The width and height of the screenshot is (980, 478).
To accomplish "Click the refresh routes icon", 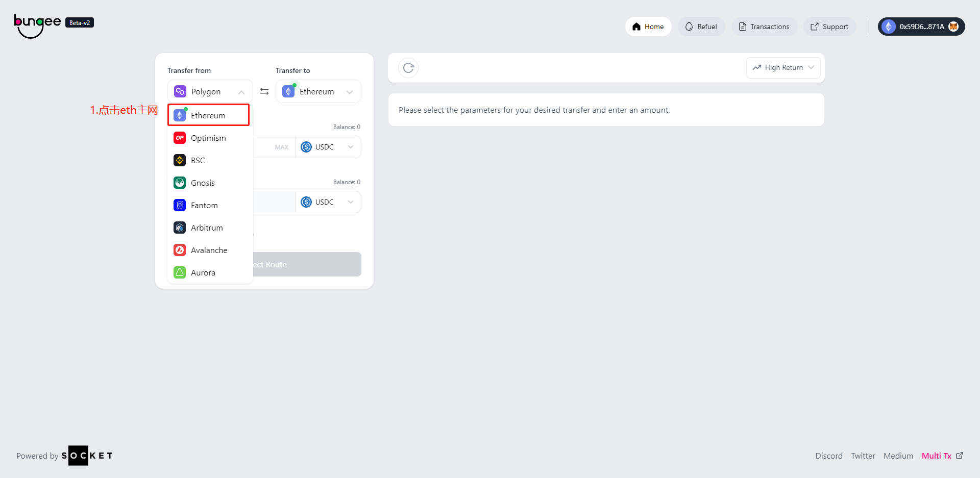I will coord(408,68).
